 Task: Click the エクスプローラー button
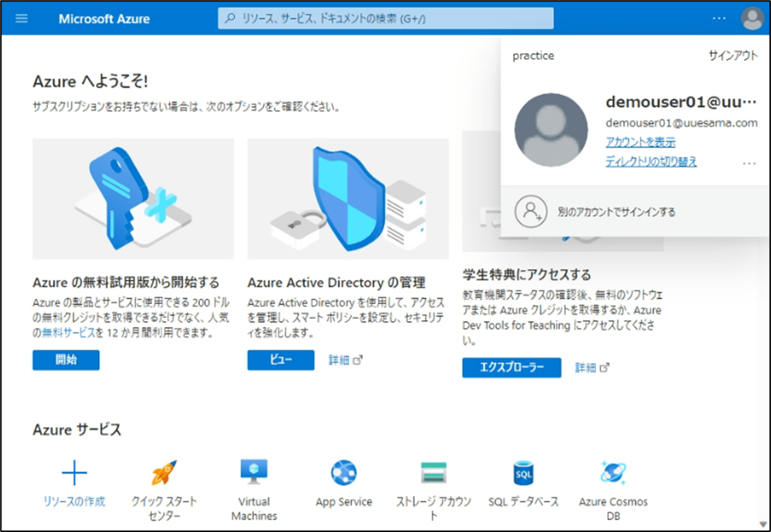coord(511,367)
